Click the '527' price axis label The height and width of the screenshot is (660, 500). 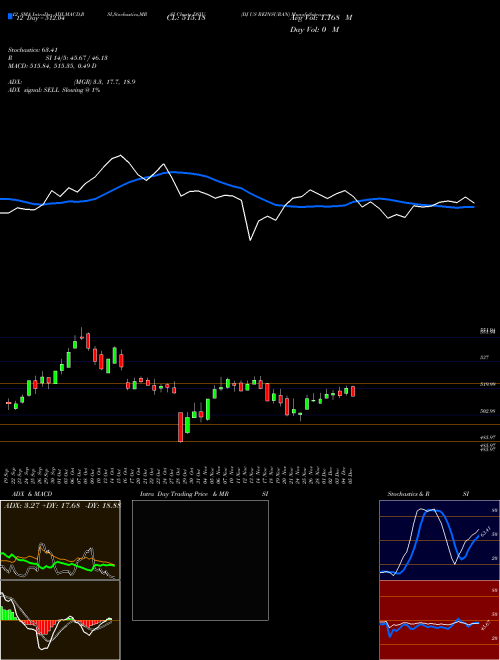pos(484,357)
